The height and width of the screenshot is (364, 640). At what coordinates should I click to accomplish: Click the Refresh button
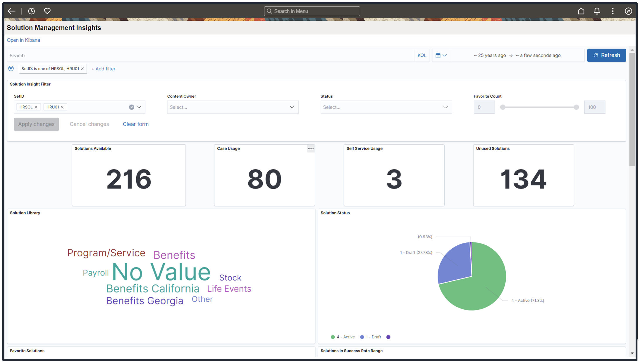tap(606, 55)
